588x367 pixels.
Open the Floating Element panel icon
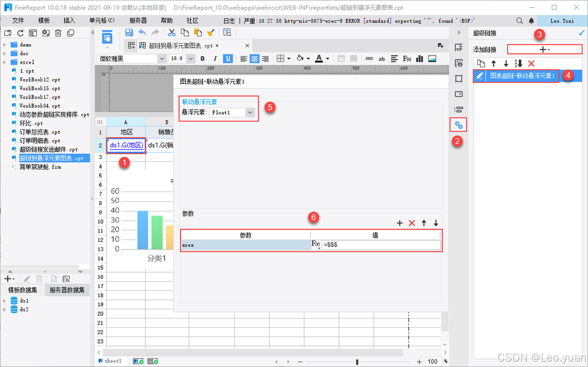click(x=459, y=79)
